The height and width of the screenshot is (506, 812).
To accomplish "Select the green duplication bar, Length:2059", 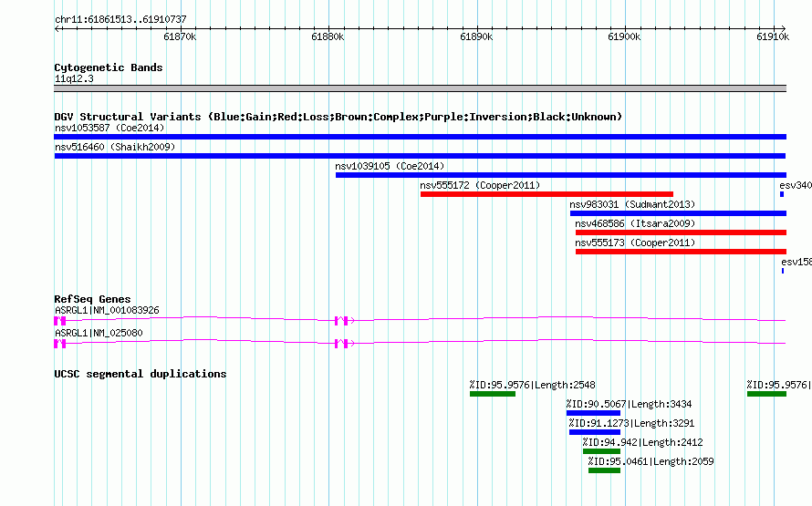I will (x=604, y=470).
